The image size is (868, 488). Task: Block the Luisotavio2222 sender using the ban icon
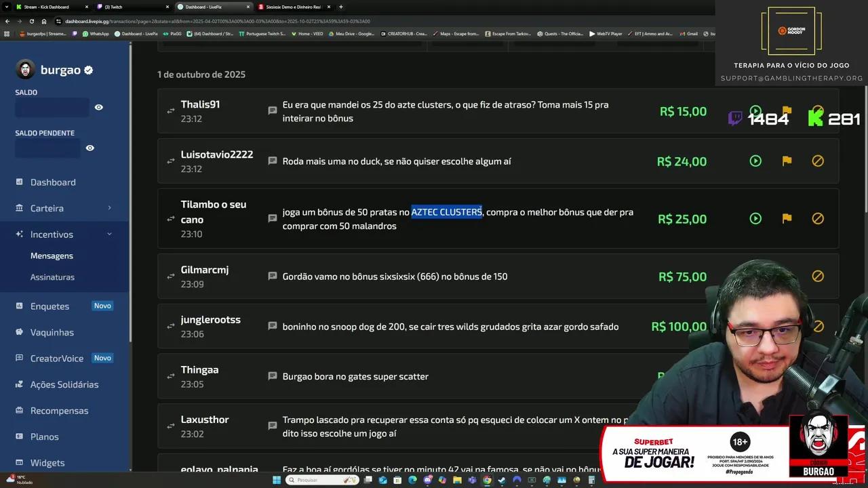pos(818,161)
